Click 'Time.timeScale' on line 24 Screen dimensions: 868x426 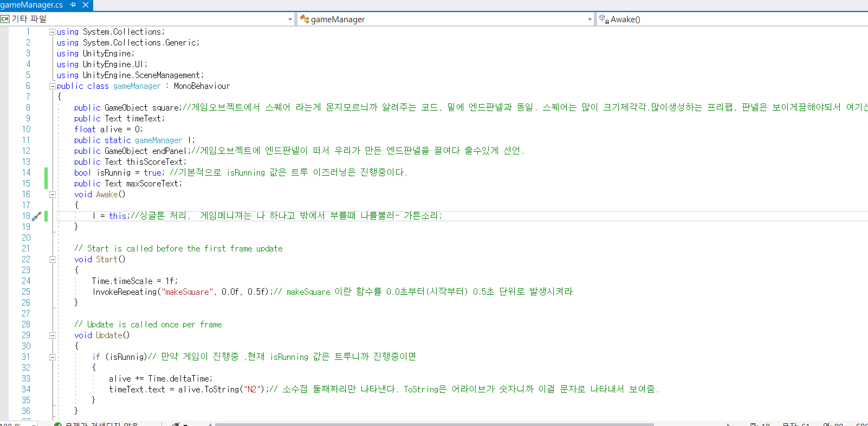point(122,281)
